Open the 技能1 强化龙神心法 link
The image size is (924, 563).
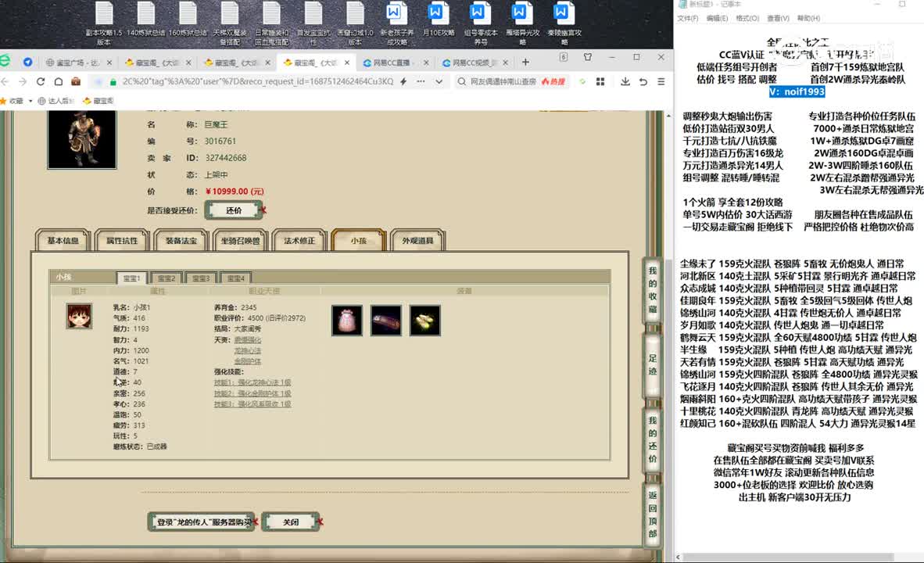pos(252,382)
